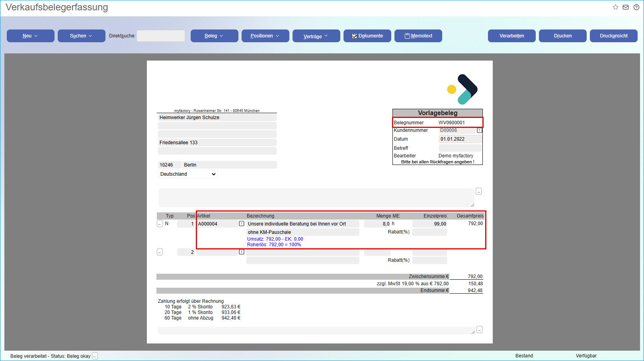Click the large header text area

(316, 198)
